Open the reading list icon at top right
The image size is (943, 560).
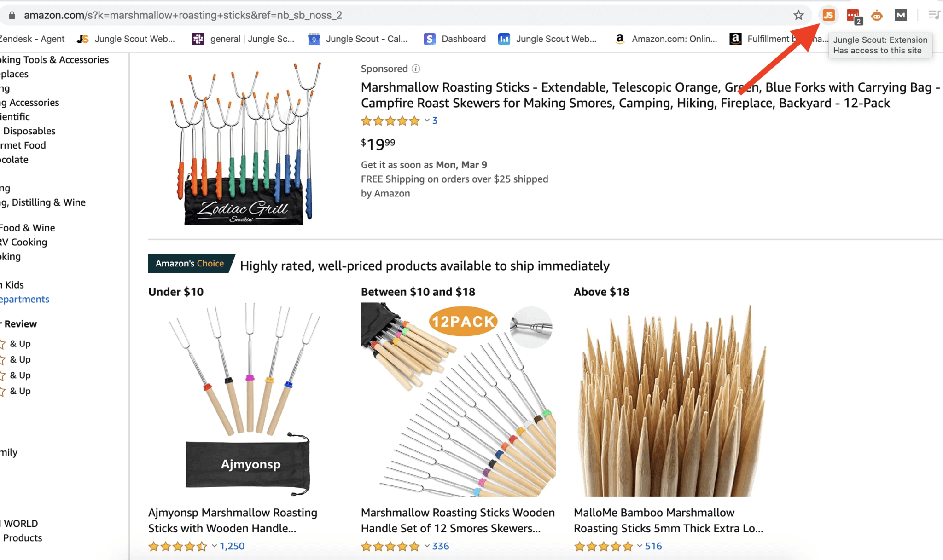934,14
